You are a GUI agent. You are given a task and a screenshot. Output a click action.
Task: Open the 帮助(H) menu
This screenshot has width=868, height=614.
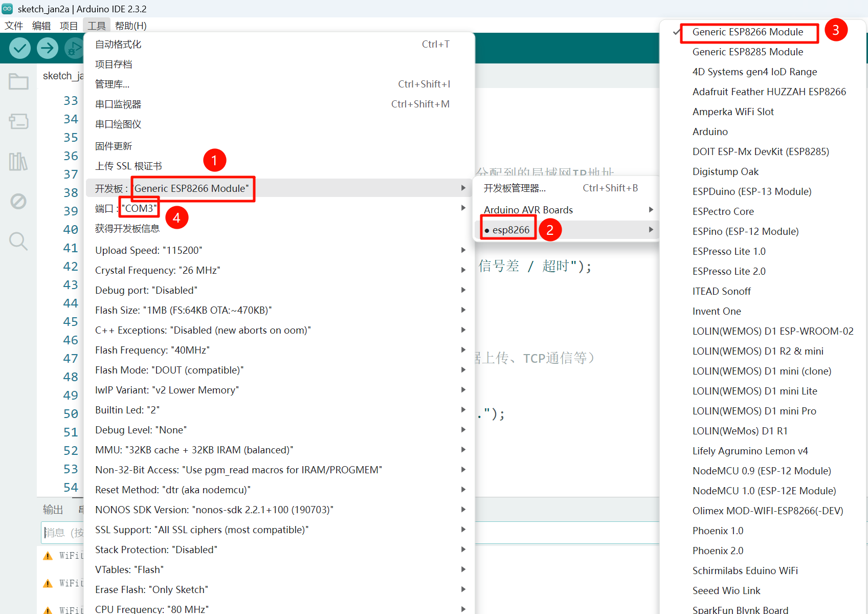[x=131, y=26]
